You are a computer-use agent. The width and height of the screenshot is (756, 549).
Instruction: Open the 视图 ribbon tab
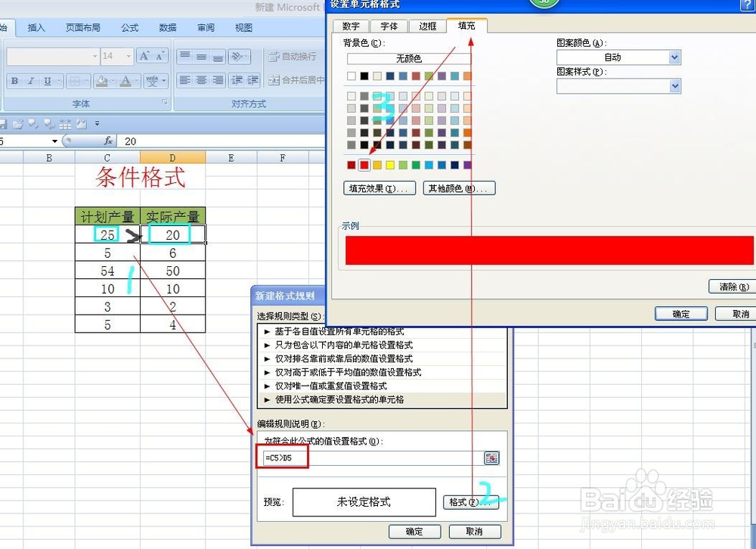(x=244, y=28)
